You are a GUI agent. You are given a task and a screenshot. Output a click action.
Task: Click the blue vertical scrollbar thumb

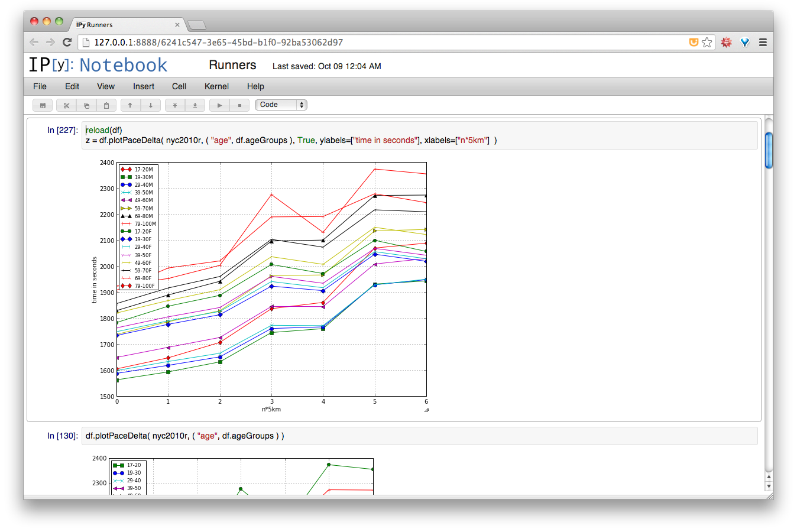point(769,150)
